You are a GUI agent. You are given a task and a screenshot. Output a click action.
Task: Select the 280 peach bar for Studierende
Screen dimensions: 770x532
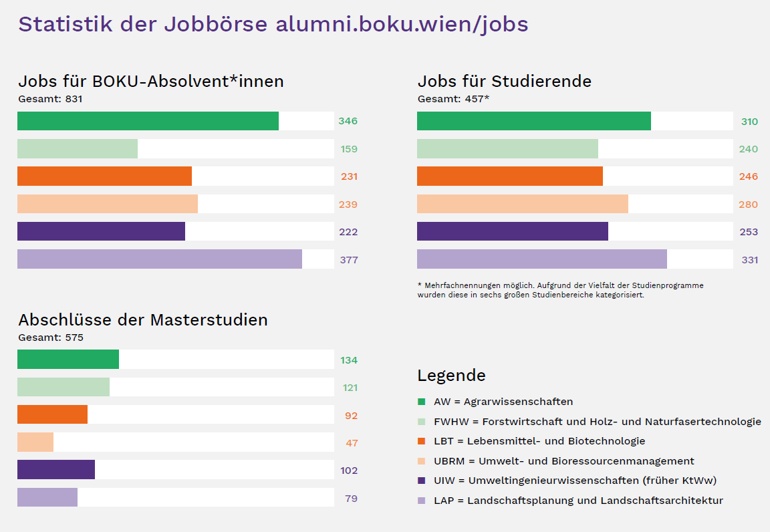[x=523, y=204]
